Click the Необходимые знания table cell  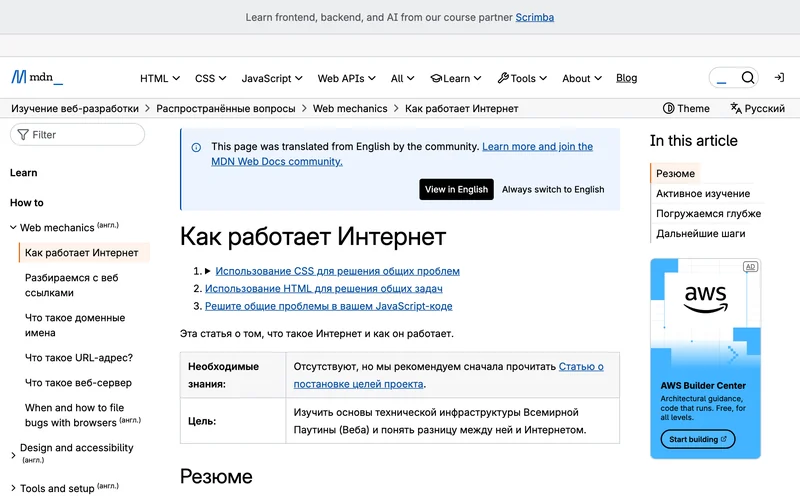pos(233,375)
